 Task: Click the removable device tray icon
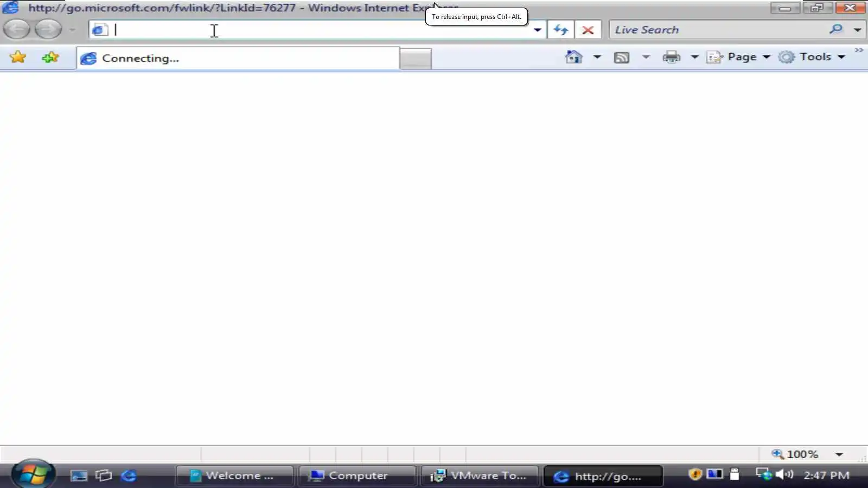735,474
